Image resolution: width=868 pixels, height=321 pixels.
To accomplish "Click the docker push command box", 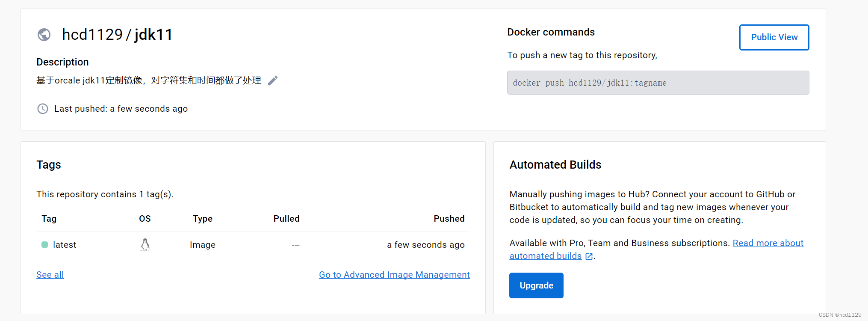I will [x=658, y=83].
